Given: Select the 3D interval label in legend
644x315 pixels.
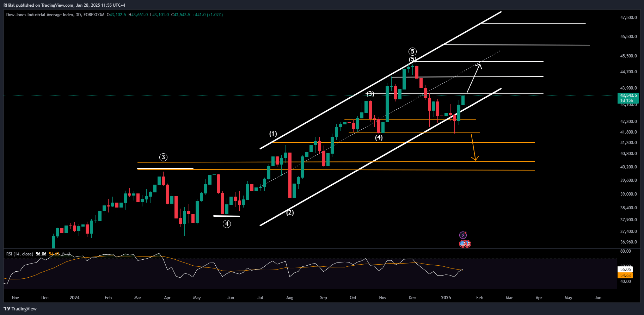Looking at the screenshot, I should pos(78,15).
